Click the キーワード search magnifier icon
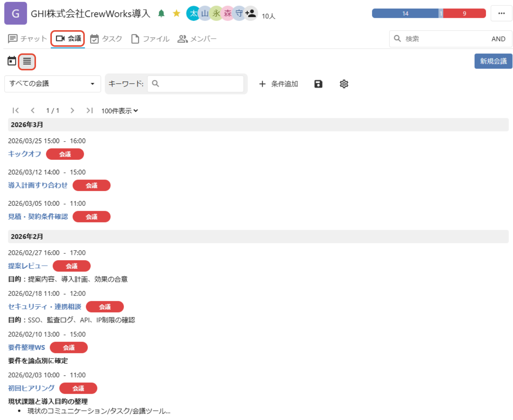513x420 pixels. [156, 84]
